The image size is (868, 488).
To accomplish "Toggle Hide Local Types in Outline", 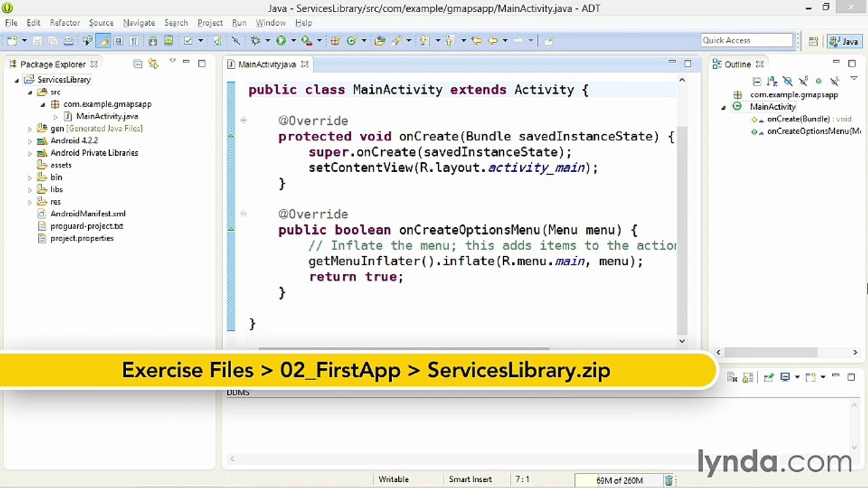I will coord(835,81).
